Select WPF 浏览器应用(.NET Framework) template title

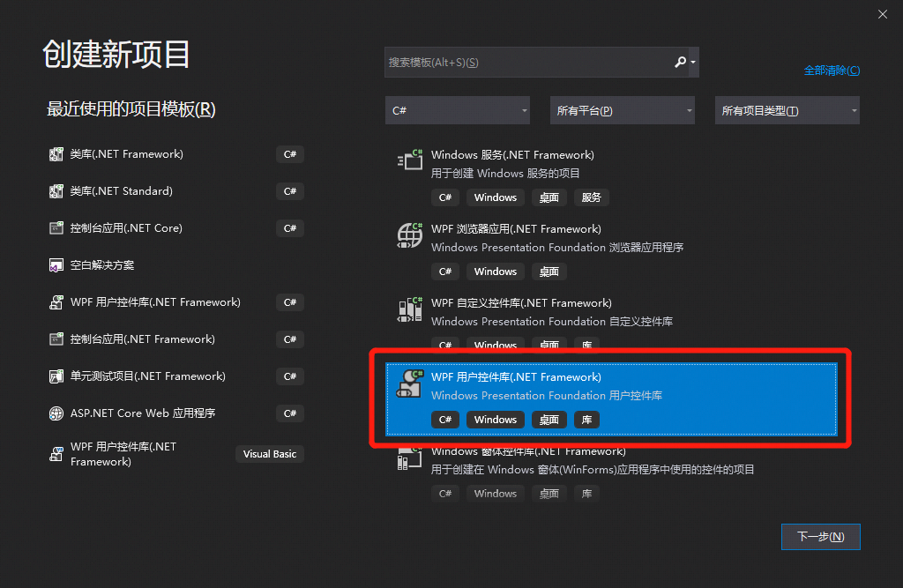click(516, 229)
